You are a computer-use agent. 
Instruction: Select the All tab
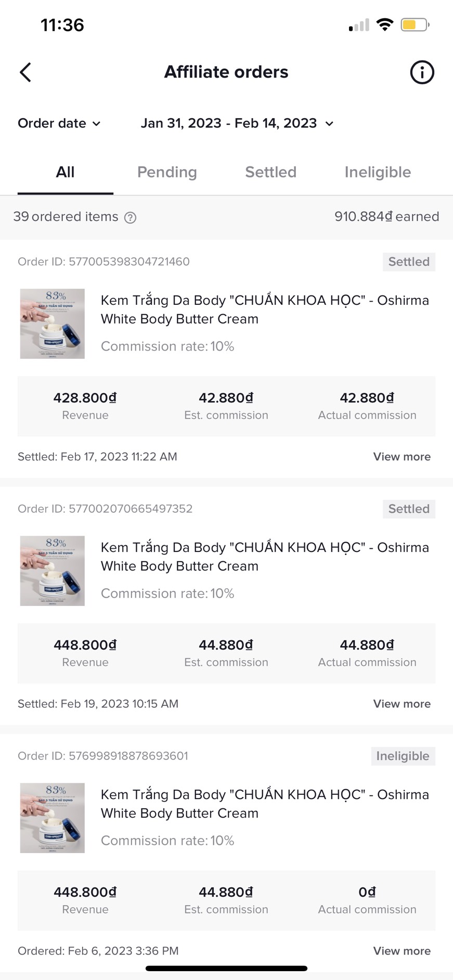pyautogui.click(x=65, y=172)
